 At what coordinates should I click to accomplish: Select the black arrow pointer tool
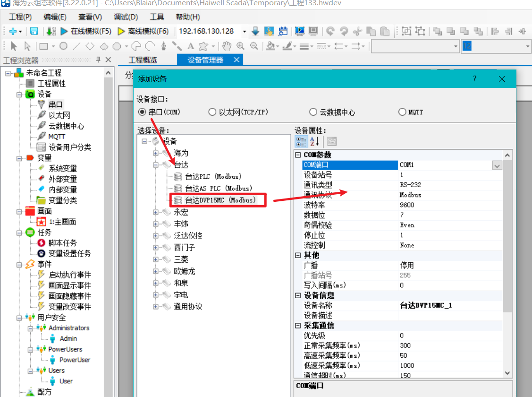tap(14, 46)
